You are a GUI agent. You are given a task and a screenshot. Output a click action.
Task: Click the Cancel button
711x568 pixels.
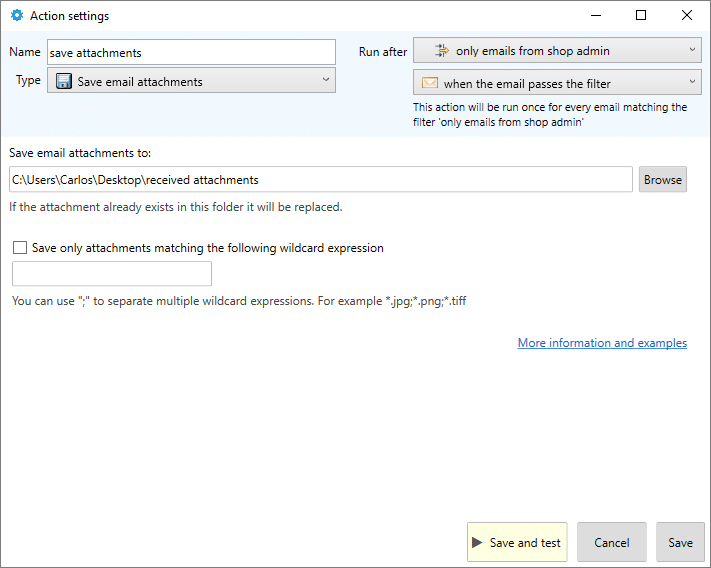tap(611, 542)
